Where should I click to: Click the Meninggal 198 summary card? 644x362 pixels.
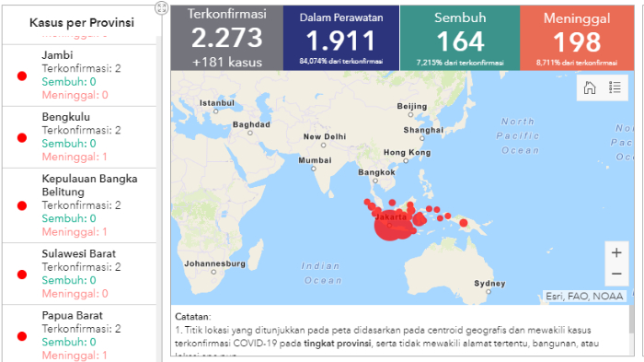coord(577,38)
